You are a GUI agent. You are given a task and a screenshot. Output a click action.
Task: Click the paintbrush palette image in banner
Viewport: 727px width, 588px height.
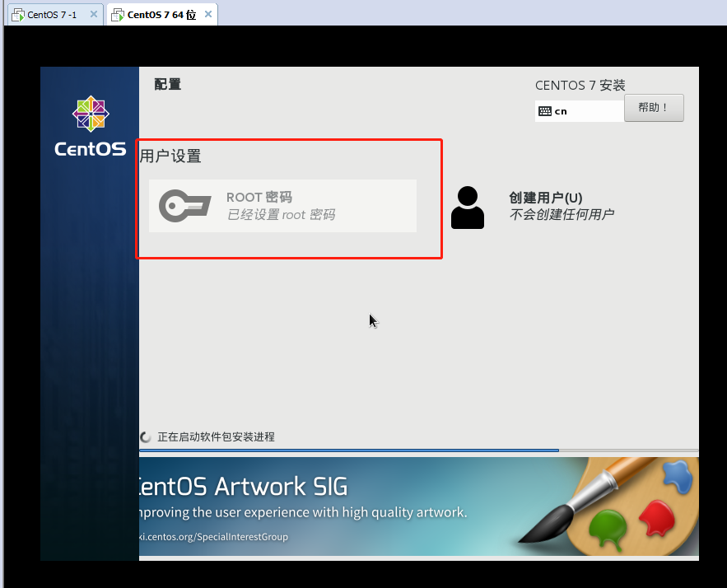(x=608, y=506)
